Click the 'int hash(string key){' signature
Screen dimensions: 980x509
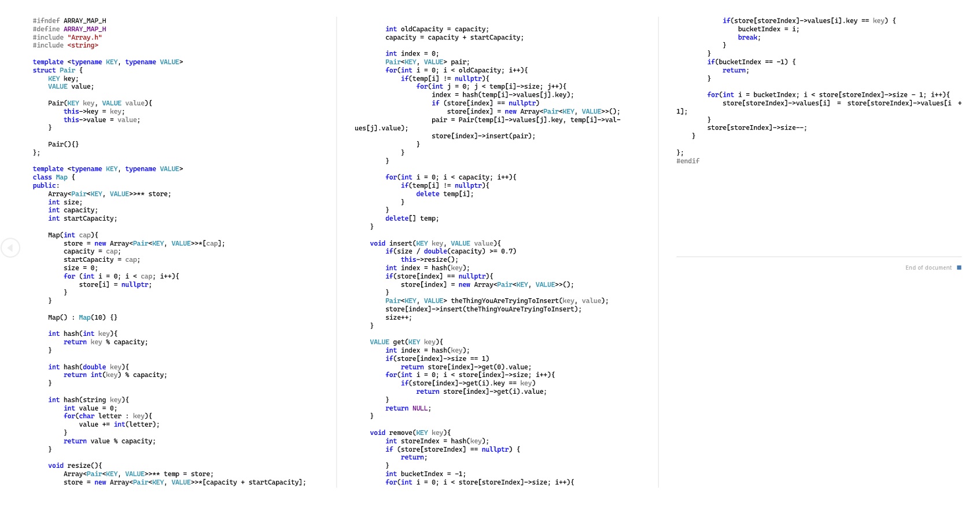point(89,400)
